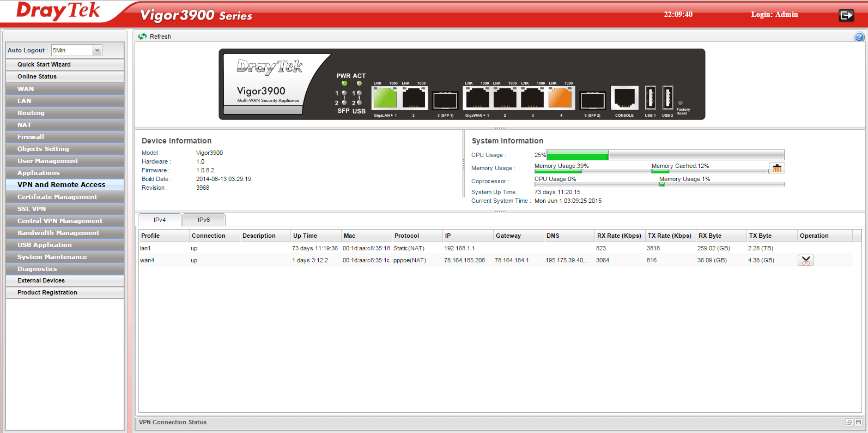Switch to the IPv6 tab
Viewport: 868px width, 433px height.
(203, 220)
